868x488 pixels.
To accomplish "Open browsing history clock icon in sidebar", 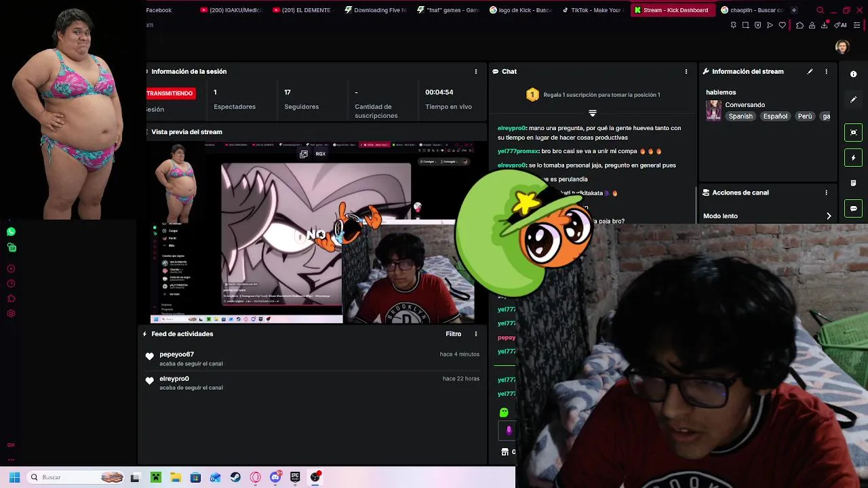I will [x=11, y=283].
